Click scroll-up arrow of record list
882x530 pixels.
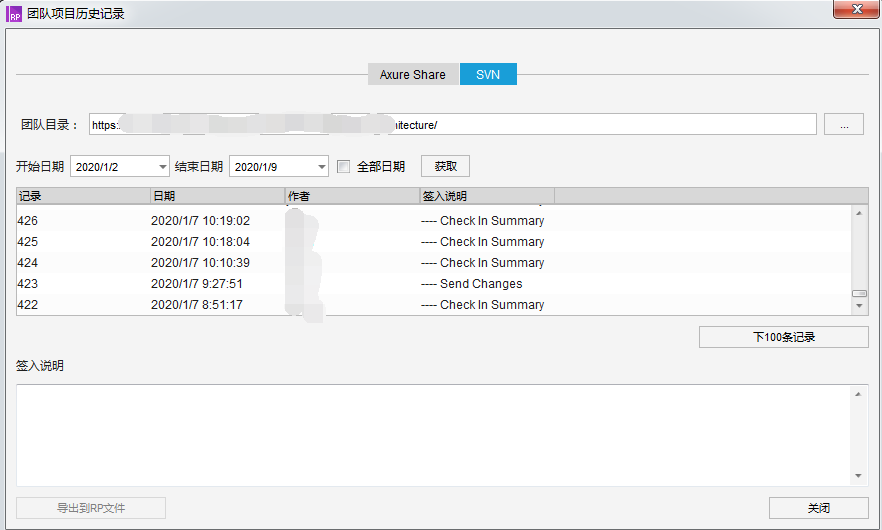pyautogui.click(x=859, y=212)
